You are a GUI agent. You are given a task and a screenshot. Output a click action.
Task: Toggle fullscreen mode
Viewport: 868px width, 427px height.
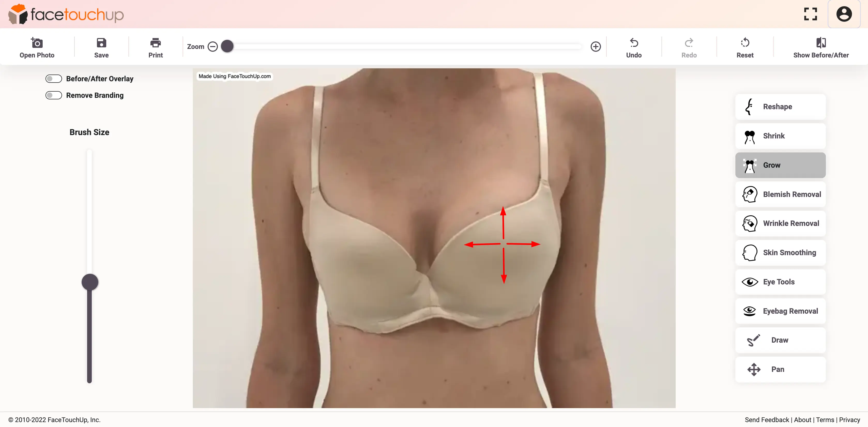coord(811,14)
